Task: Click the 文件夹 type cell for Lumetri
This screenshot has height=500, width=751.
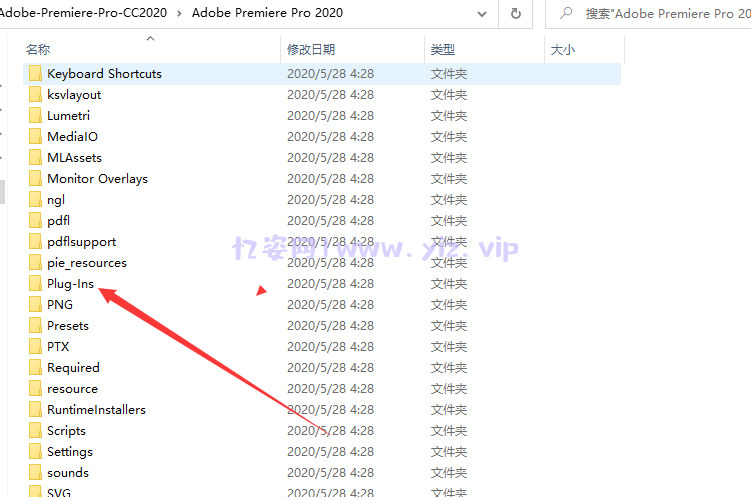Action: tap(449, 116)
